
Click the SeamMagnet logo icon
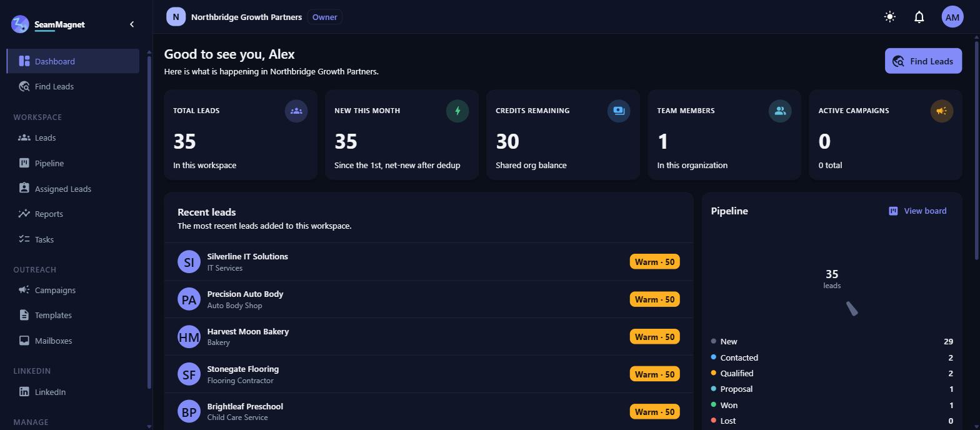pyautogui.click(x=20, y=24)
